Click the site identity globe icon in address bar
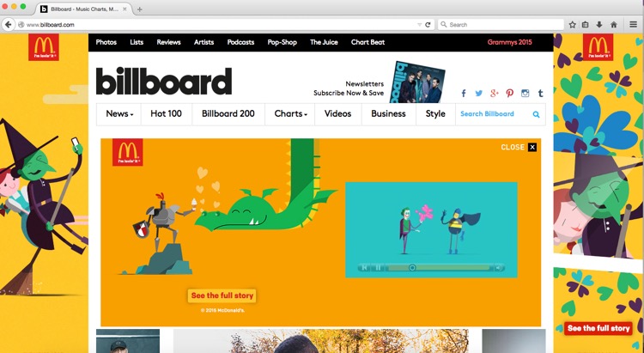The width and height of the screenshot is (644, 353). 21,25
